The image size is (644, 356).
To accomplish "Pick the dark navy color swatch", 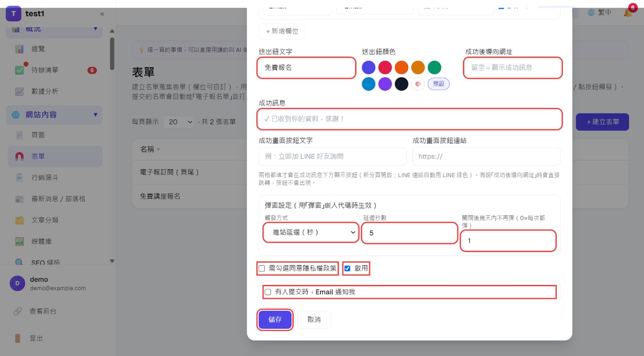I will [401, 84].
